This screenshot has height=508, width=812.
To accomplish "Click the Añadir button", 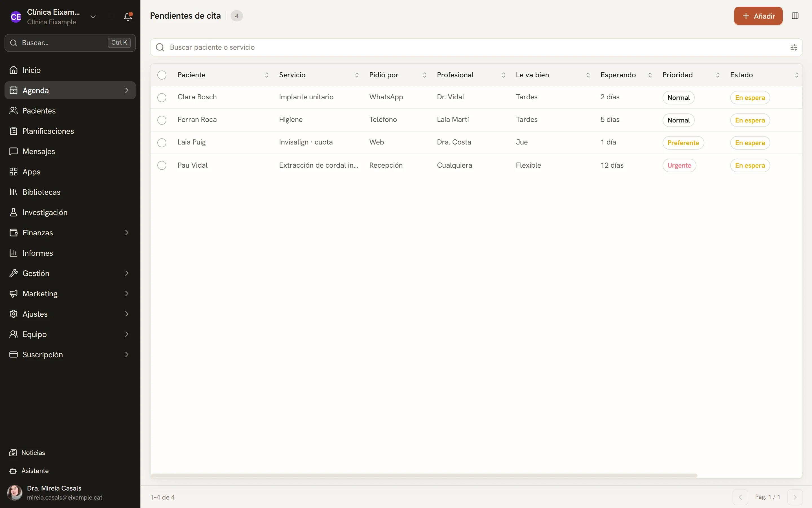I will click(x=758, y=16).
